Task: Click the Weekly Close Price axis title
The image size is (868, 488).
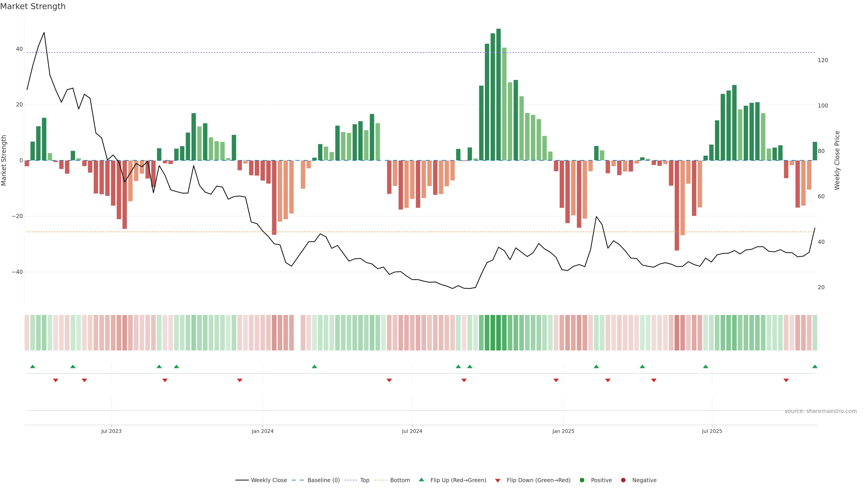Action: tap(837, 160)
